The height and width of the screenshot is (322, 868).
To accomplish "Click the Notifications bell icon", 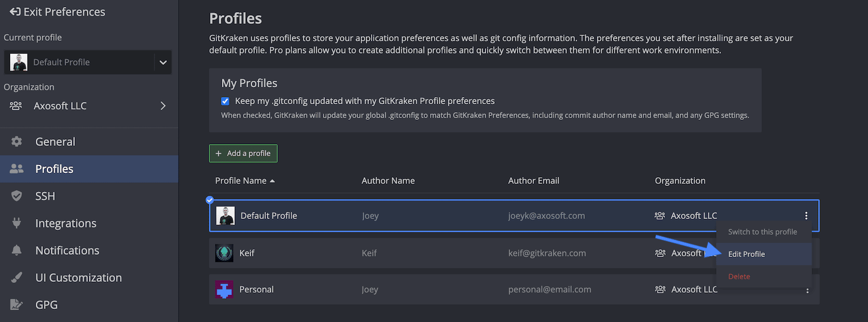I will 17,250.
